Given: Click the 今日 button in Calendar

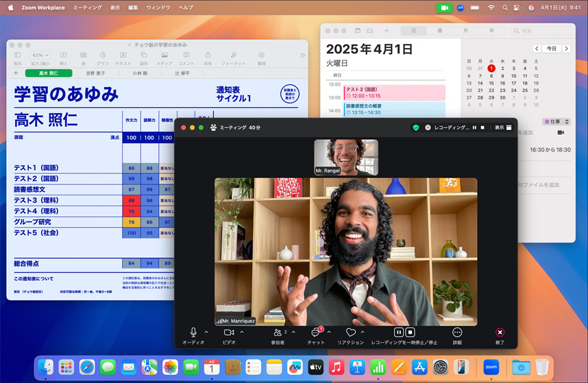Looking at the screenshot, I should click(x=550, y=49).
